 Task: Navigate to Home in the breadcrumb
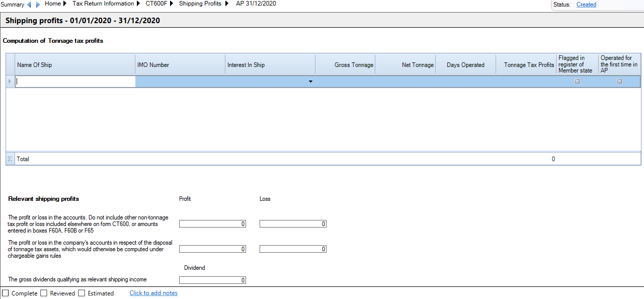point(52,4)
